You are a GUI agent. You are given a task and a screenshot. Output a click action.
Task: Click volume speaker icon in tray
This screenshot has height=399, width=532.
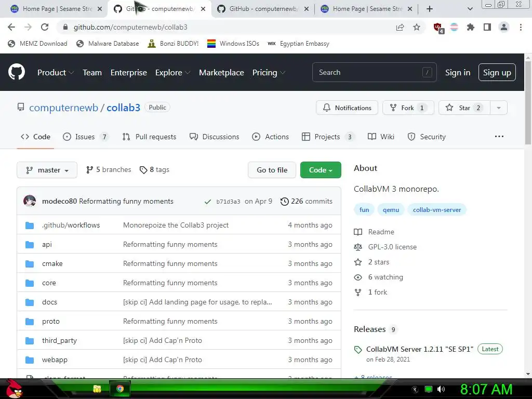click(x=441, y=389)
